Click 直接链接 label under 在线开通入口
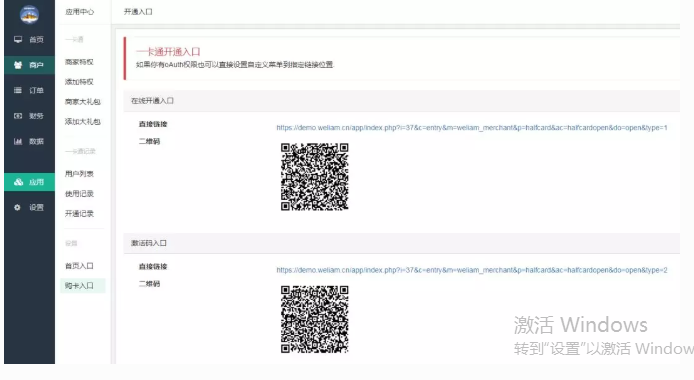 pos(153,124)
